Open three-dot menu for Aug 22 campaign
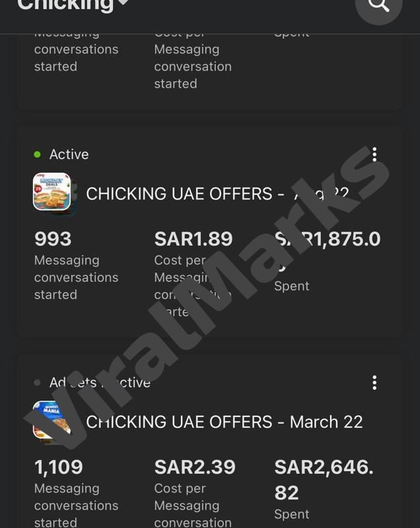This screenshot has width=420, height=528. pos(374,154)
